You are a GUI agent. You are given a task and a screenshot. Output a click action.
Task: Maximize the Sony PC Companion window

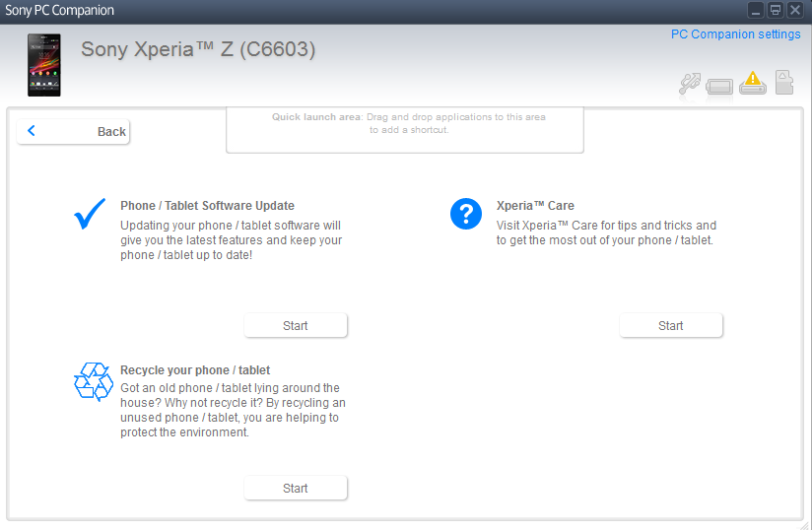[776, 10]
